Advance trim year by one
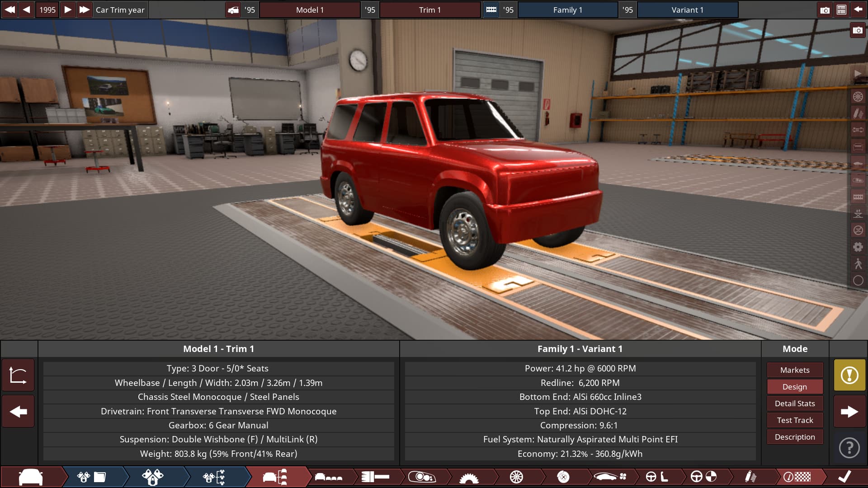 pos(68,10)
